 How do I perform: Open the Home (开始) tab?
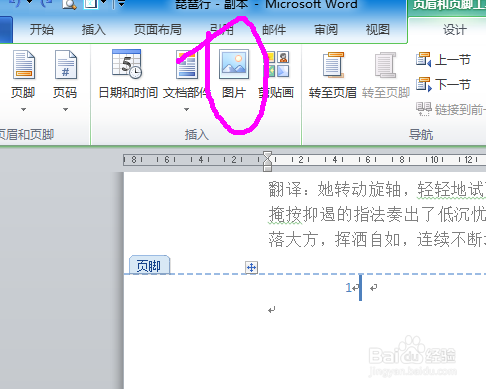tap(42, 30)
